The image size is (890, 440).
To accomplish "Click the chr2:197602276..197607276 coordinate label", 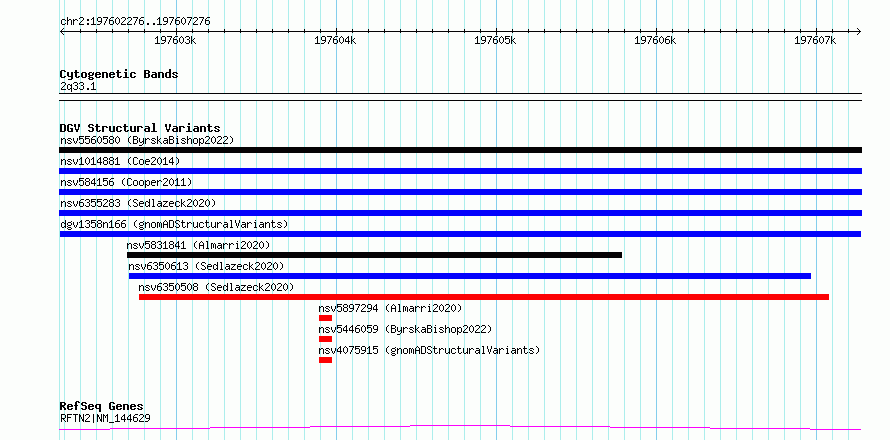I will coord(135,22).
